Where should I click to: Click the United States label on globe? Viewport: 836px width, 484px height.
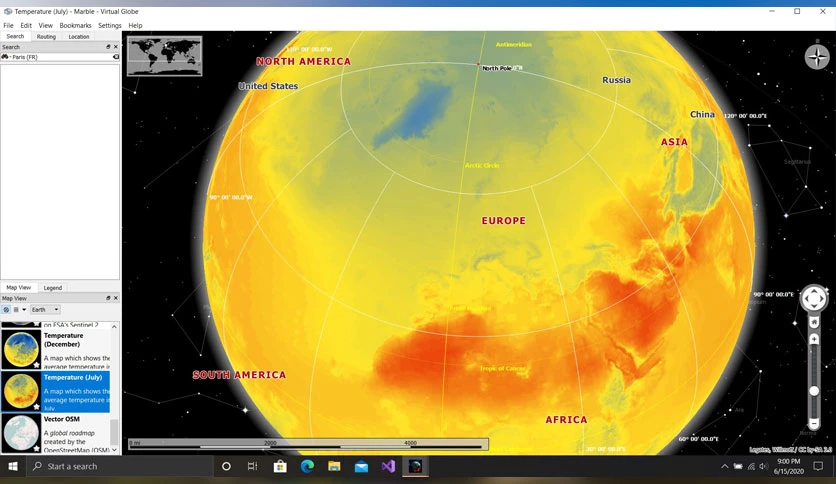coord(268,86)
